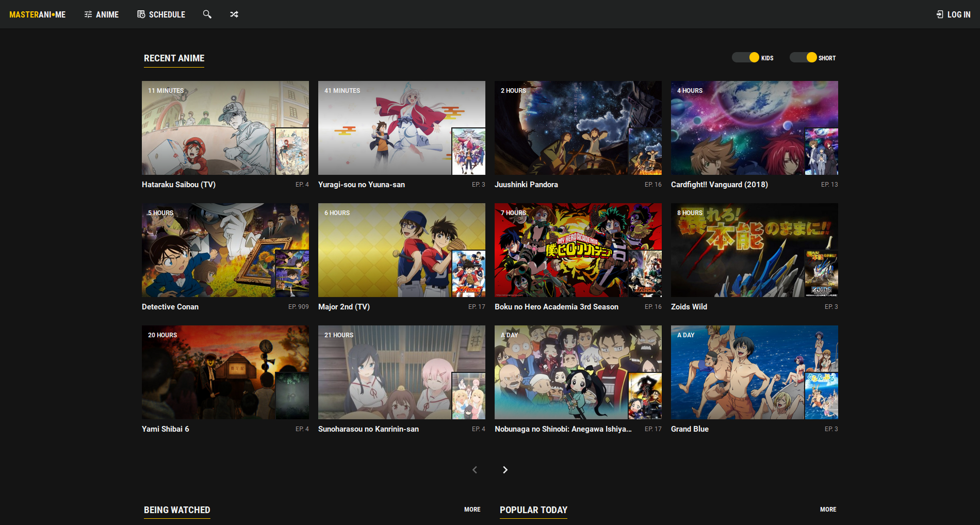The height and width of the screenshot is (525, 980).
Task: Open Boku no Hero Academia 3rd Season thumbnail
Action: point(578,250)
